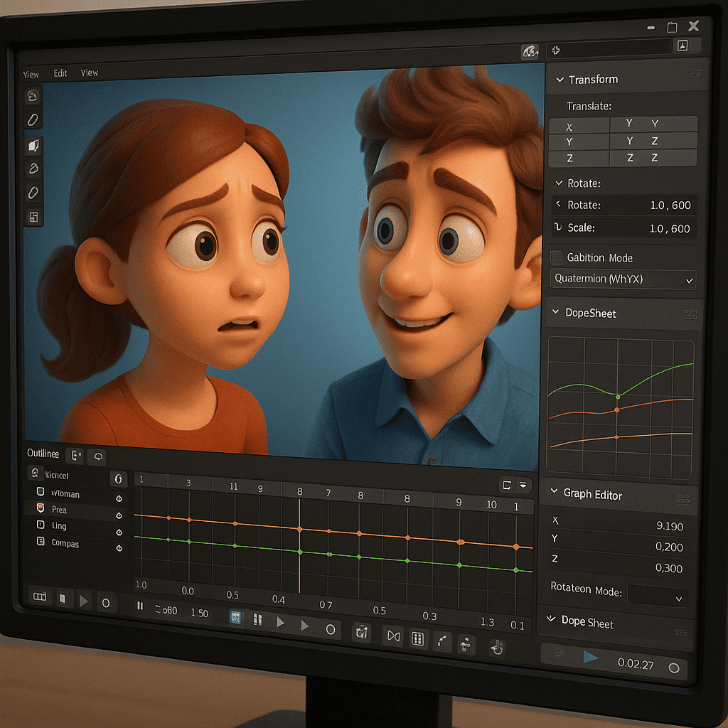Image resolution: width=728 pixels, height=728 pixels.
Task: Click the camera clapper icon in bottom toolbar
Action: [362, 632]
